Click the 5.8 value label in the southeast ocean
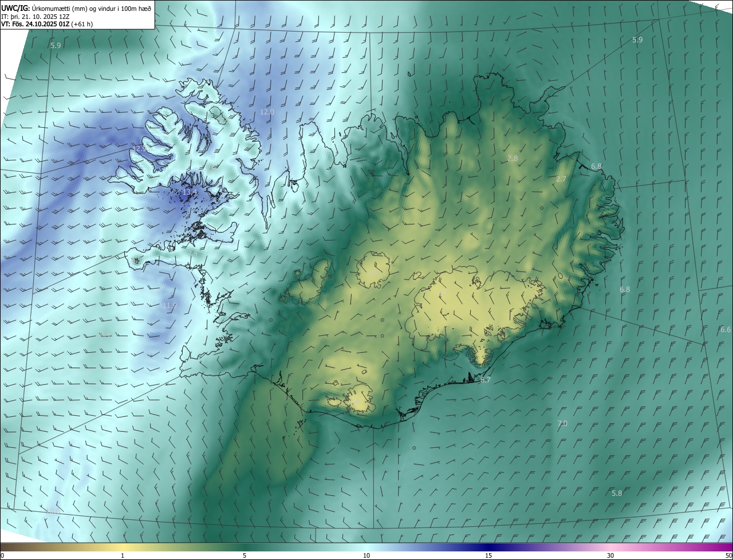 pos(617,493)
